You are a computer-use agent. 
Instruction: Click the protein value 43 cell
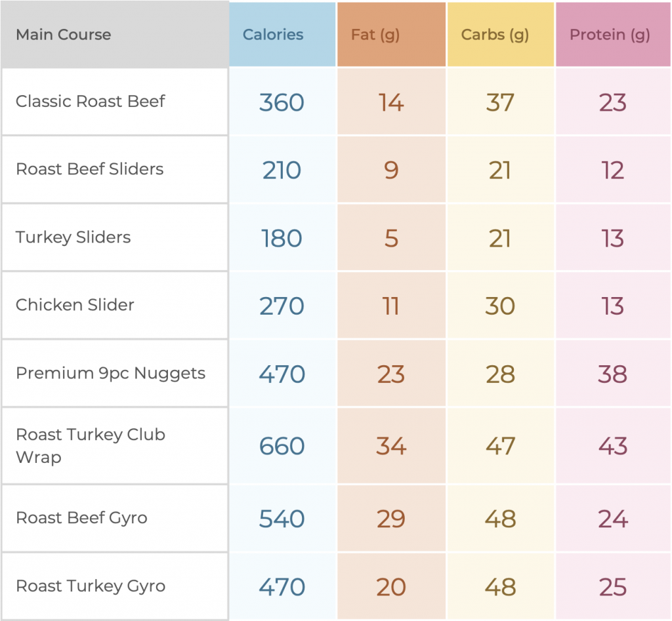613,446
